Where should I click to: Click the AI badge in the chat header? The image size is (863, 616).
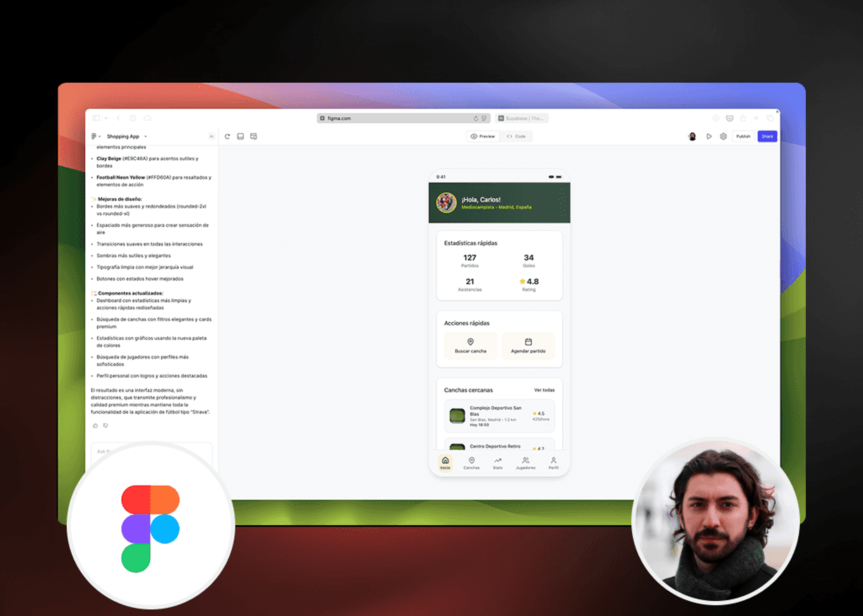211,137
